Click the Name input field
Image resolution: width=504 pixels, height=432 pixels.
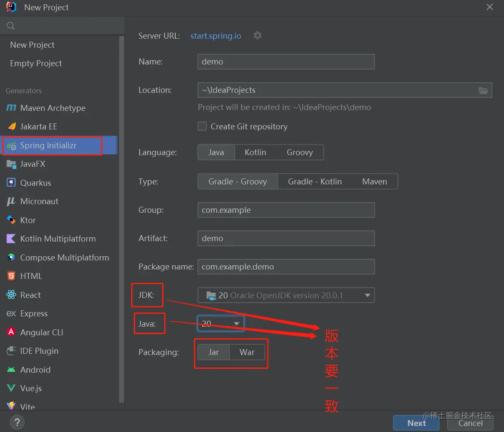pyautogui.click(x=286, y=61)
